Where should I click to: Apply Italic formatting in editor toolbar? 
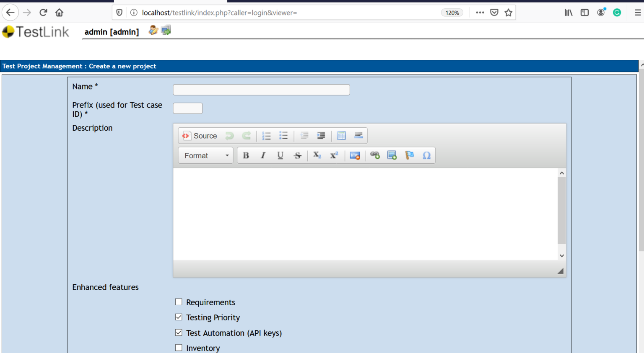pos(263,155)
